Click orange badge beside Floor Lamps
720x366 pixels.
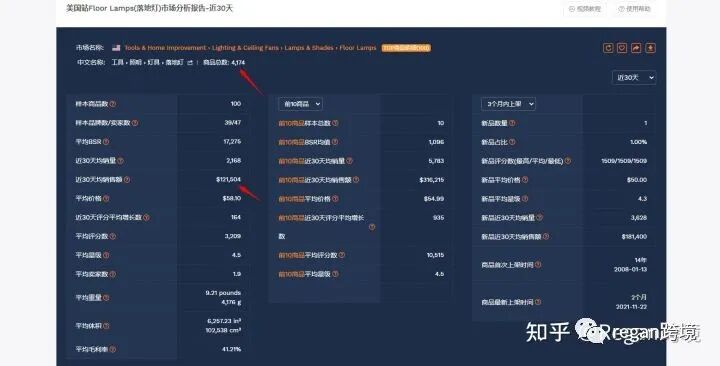pos(406,48)
